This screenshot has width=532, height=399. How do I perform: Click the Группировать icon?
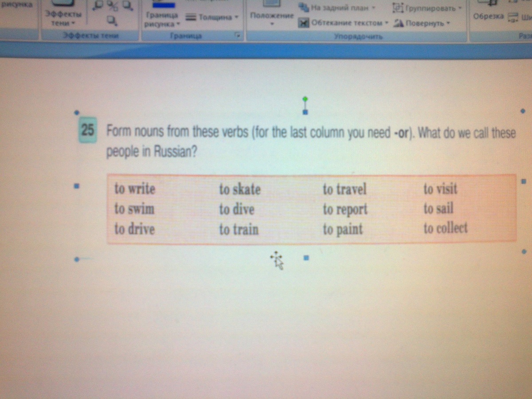(x=398, y=8)
